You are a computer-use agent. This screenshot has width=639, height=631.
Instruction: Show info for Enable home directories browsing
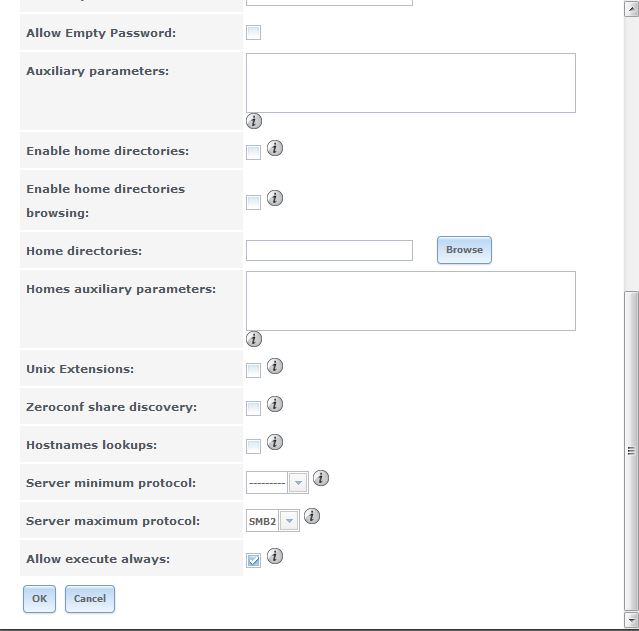point(275,198)
